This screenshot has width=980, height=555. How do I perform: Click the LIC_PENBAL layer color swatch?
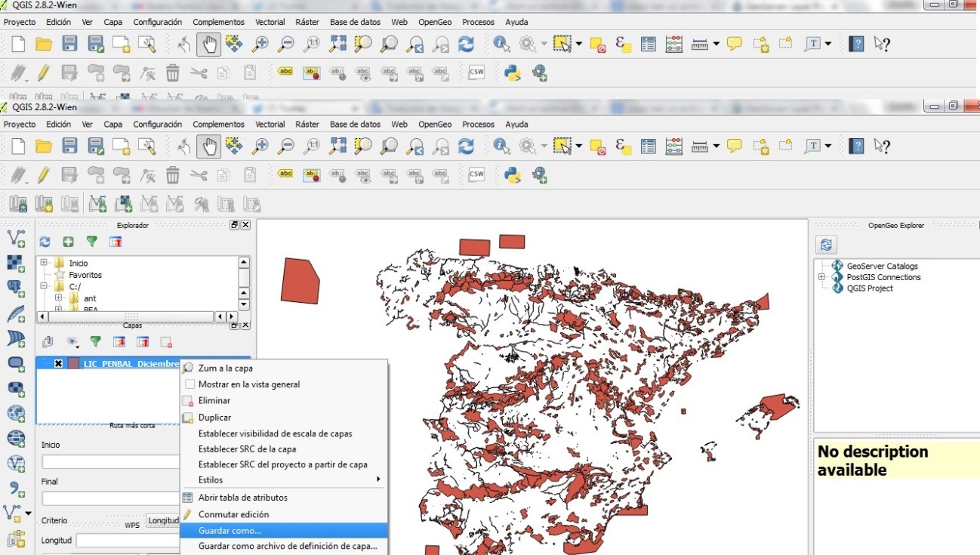click(72, 363)
